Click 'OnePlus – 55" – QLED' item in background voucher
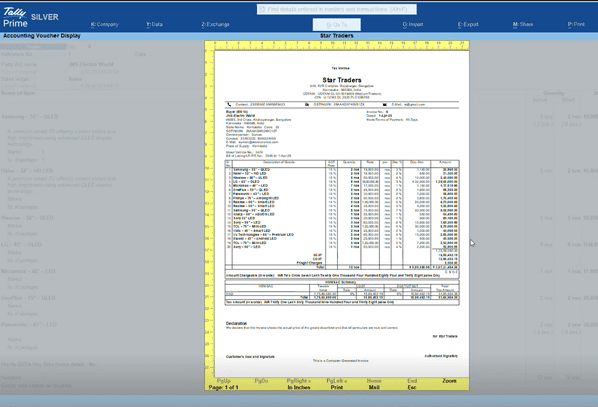 pos(28,298)
